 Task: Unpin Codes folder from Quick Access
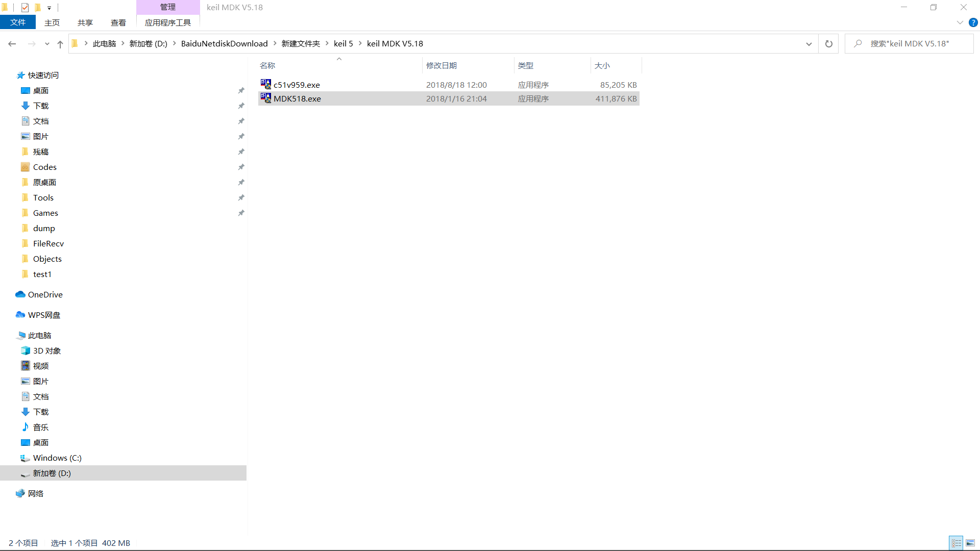[x=241, y=167]
